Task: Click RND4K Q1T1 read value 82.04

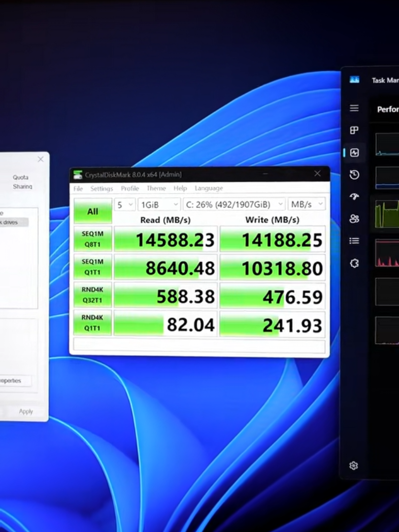Action: coord(166,323)
